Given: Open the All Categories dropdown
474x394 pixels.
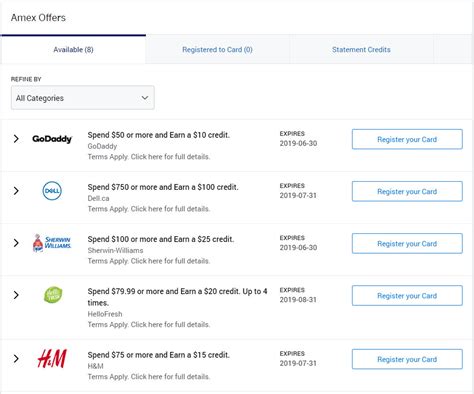Looking at the screenshot, I should [83, 98].
